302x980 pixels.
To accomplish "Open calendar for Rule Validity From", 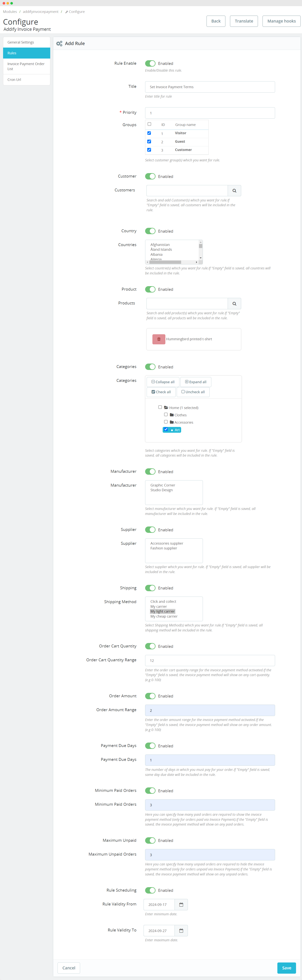I will (x=181, y=904).
